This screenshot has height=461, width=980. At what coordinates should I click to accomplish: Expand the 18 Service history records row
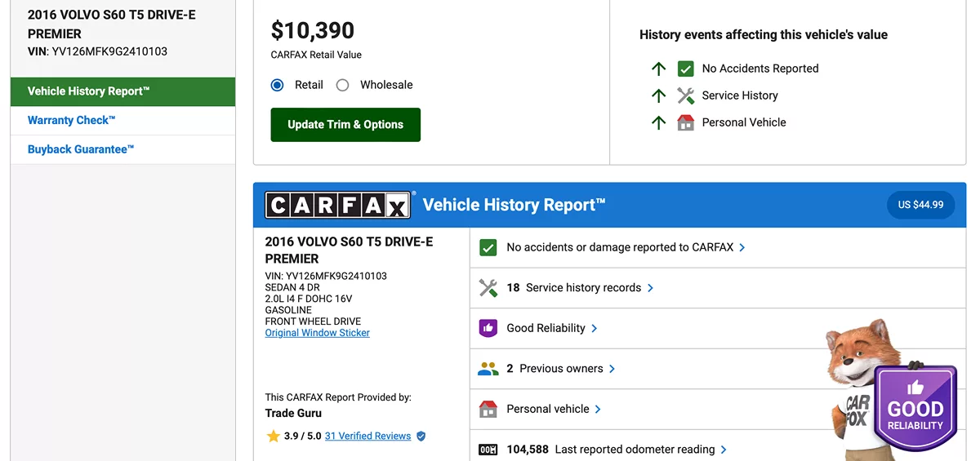[x=580, y=288]
